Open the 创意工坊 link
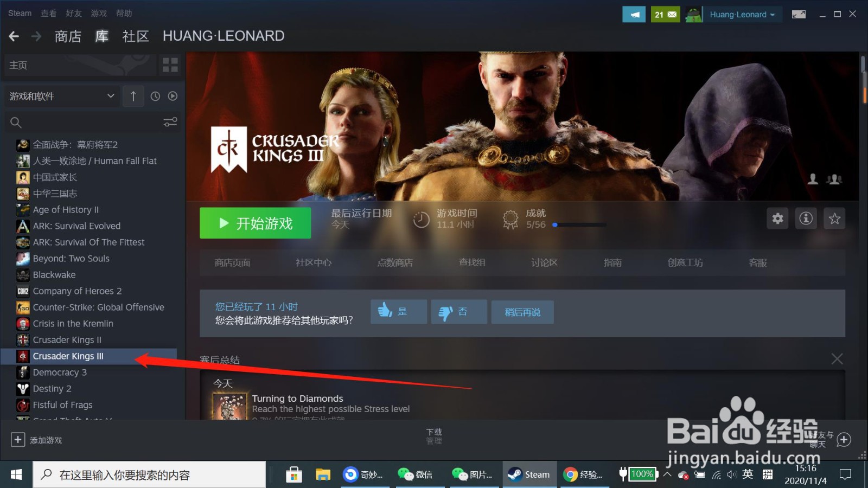This screenshot has height=488, width=868. pos(685,263)
